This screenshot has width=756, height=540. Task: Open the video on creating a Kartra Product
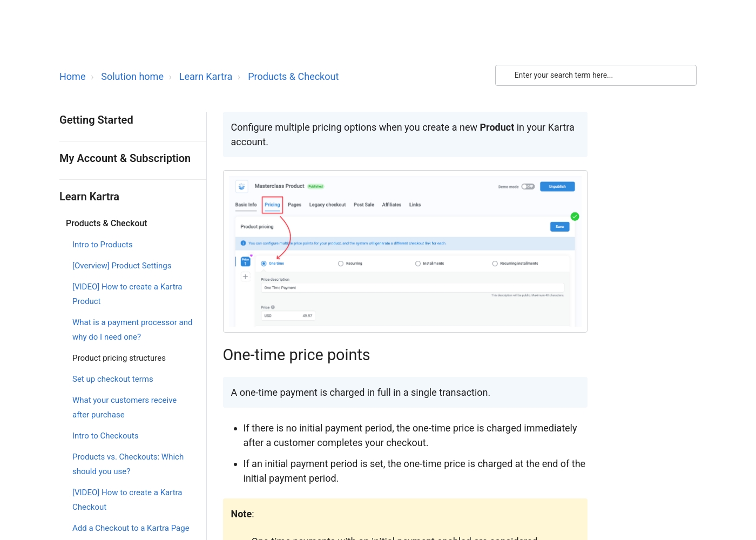(x=127, y=294)
